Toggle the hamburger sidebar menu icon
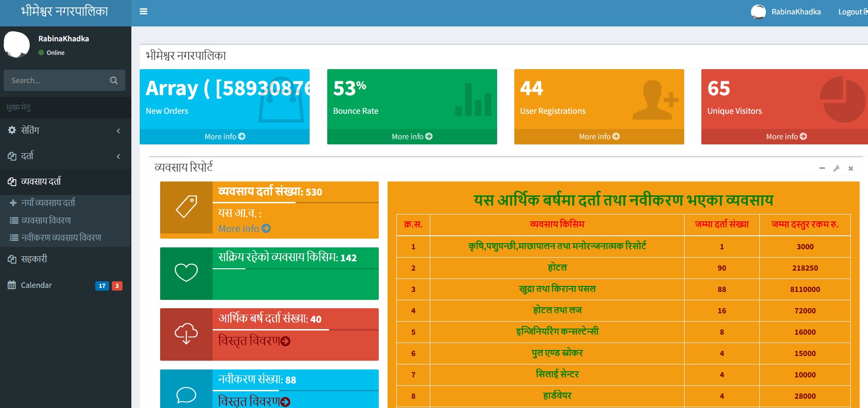 (143, 12)
